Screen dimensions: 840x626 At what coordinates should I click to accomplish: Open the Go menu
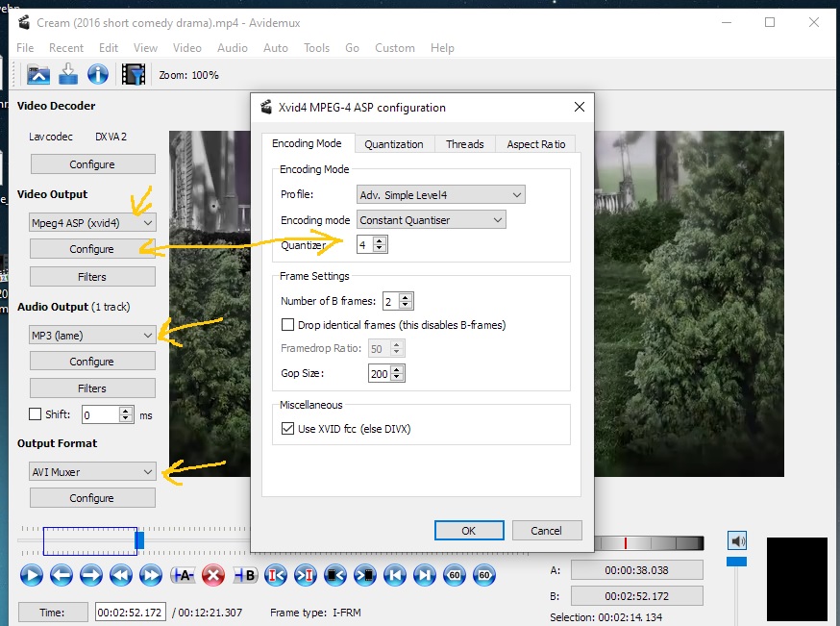click(352, 48)
